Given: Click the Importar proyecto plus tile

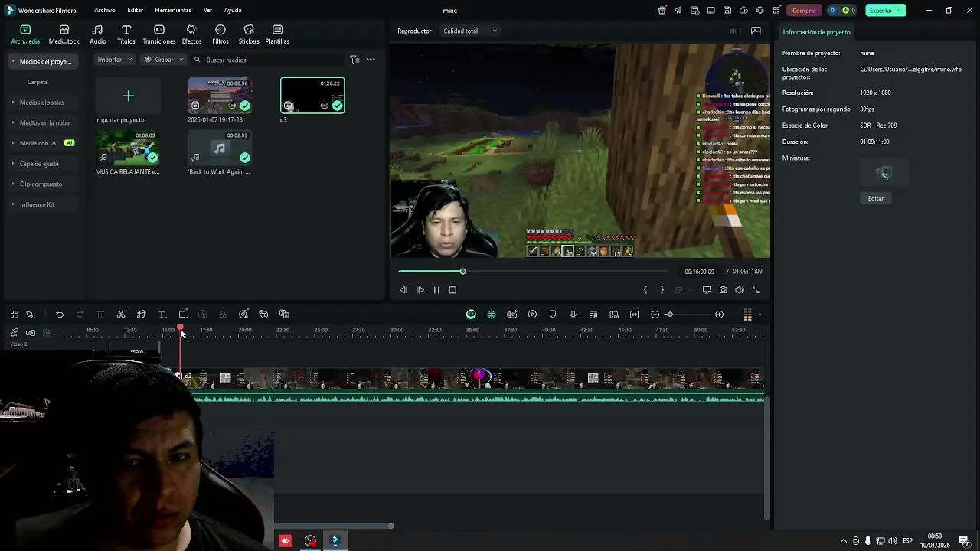Looking at the screenshot, I should pos(128,96).
